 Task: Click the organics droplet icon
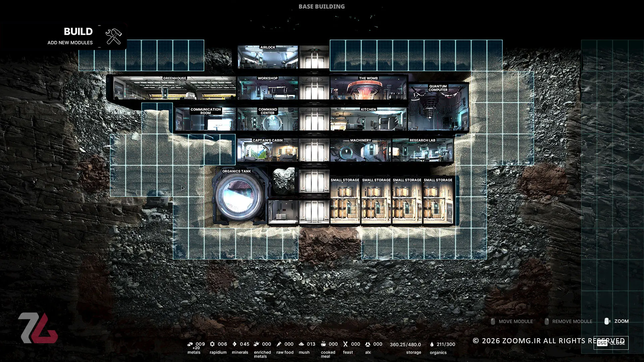click(x=432, y=344)
